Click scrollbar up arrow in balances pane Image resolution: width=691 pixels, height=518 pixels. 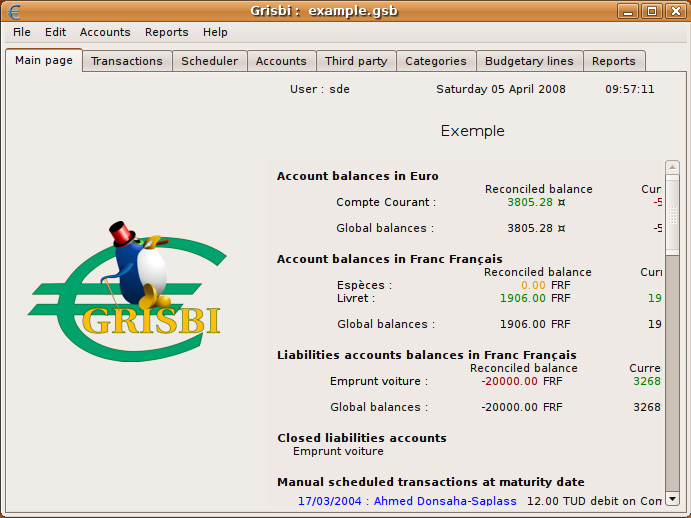[x=672, y=167]
